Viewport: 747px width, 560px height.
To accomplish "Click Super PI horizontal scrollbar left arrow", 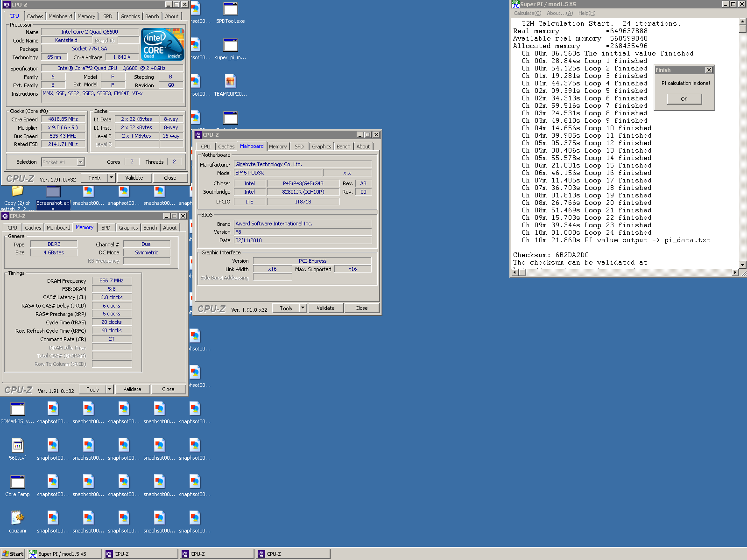I will pos(515,273).
